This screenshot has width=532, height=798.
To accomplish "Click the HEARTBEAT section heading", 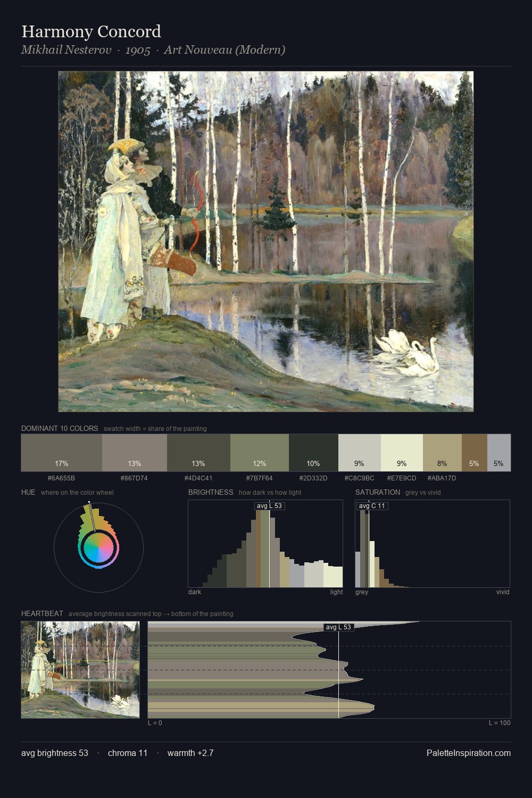I will click(42, 613).
